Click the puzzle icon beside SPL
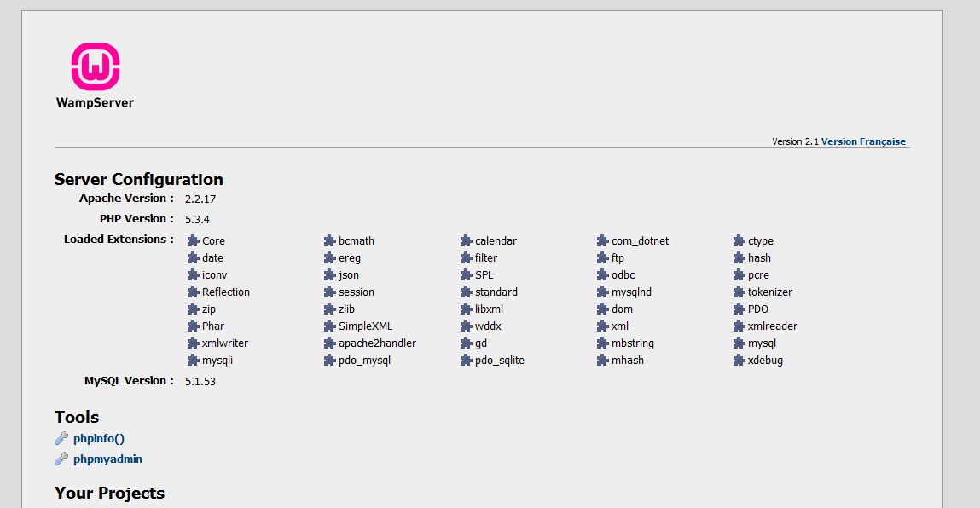 (x=467, y=275)
